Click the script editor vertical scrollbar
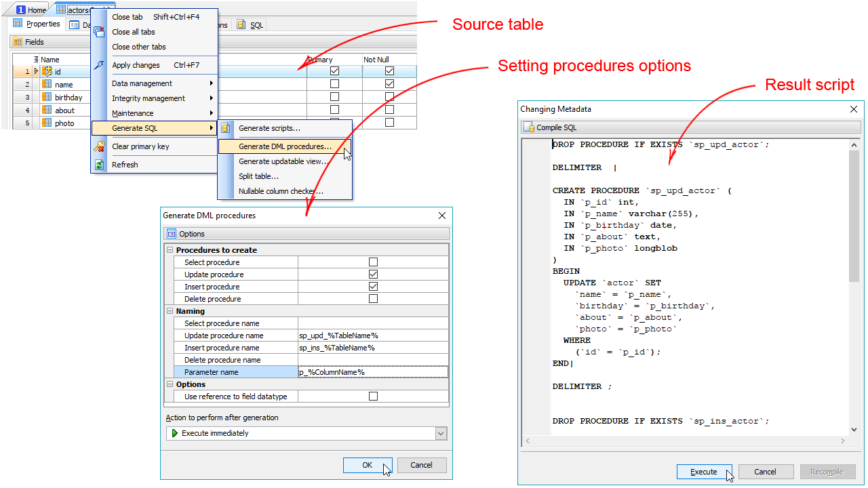 tap(854, 217)
